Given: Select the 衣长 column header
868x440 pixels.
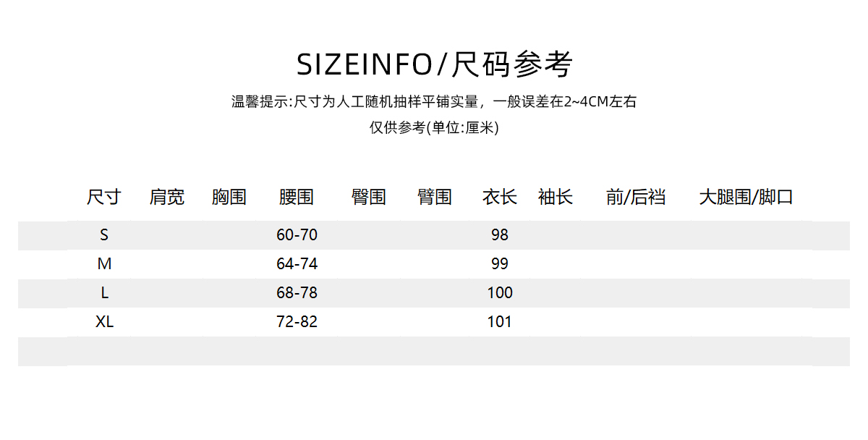Looking at the screenshot, I should coord(500,197).
